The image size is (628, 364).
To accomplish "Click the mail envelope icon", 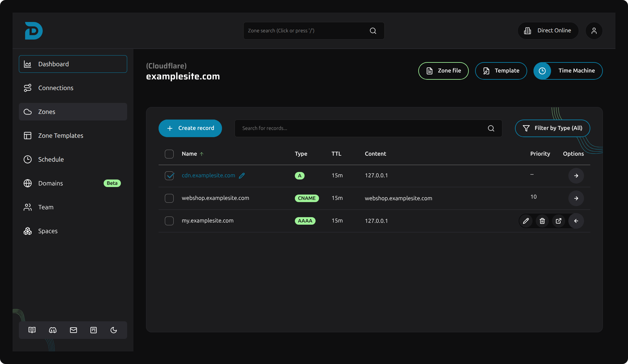I will [73, 330].
